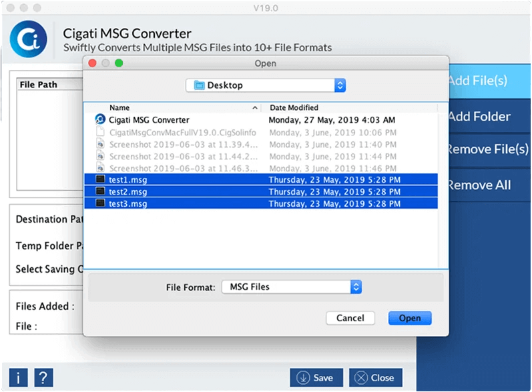Click Remove All in the sidebar
This screenshot has width=532, height=392.
coord(490,185)
